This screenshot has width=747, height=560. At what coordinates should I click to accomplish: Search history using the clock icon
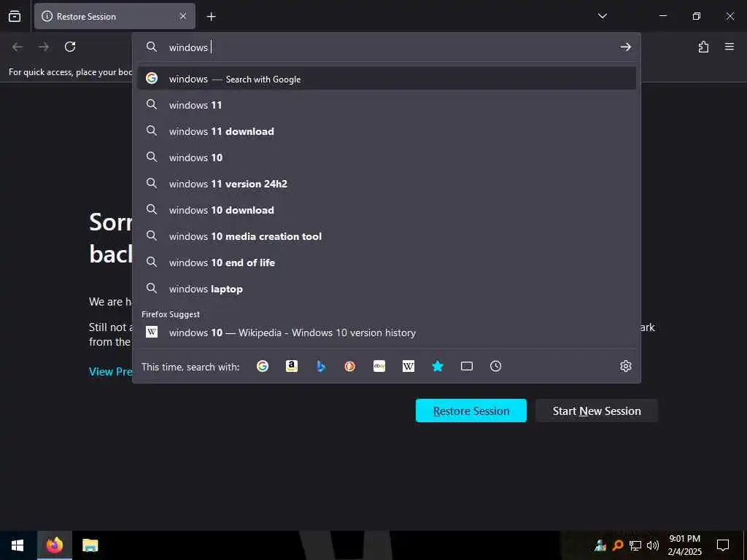495,366
